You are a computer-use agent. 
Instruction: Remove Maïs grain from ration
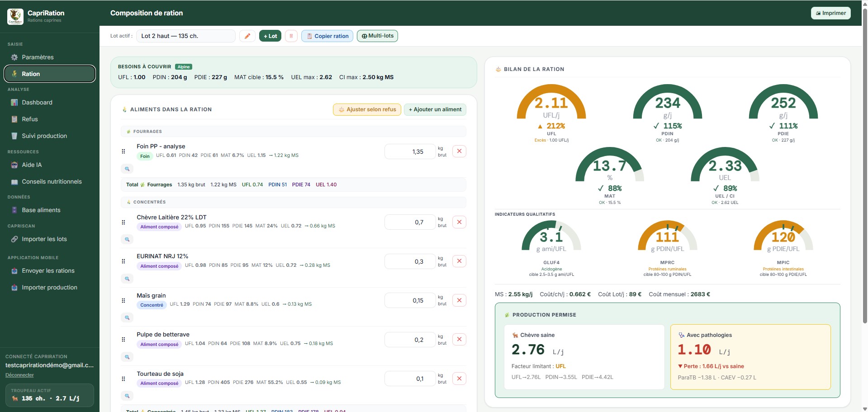click(459, 300)
